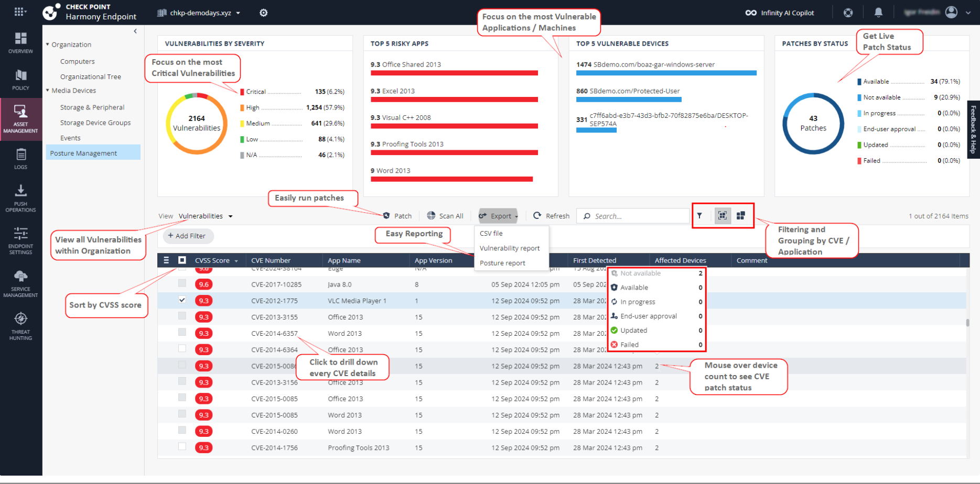The height and width of the screenshot is (484, 980).
Task: Click the Critical severity legend entry
Action: [x=292, y=92]
